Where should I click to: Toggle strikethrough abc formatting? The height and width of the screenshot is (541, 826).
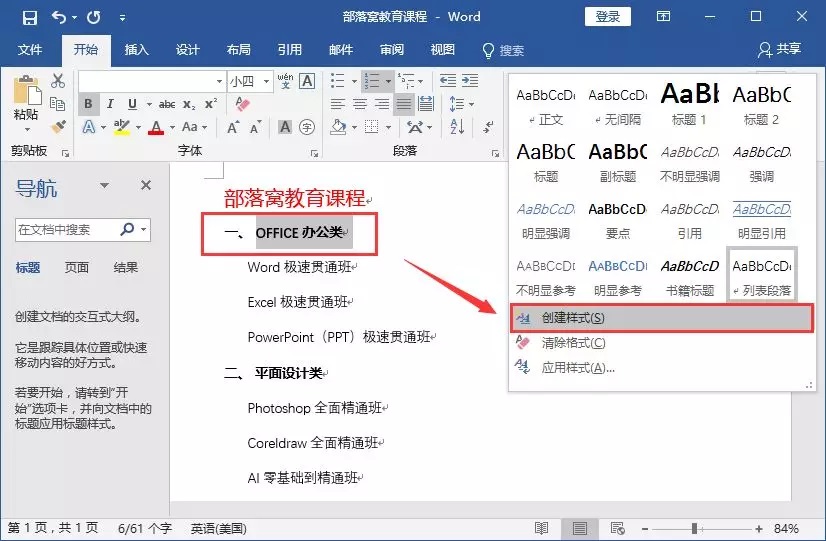pos(167,104)
